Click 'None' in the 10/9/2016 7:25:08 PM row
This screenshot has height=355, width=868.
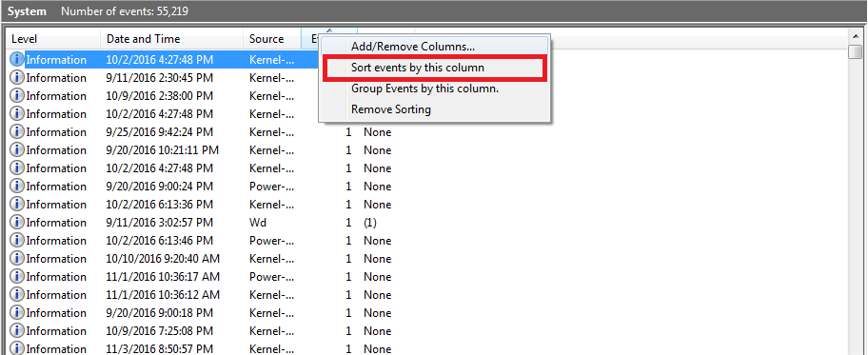click(378, 331)
